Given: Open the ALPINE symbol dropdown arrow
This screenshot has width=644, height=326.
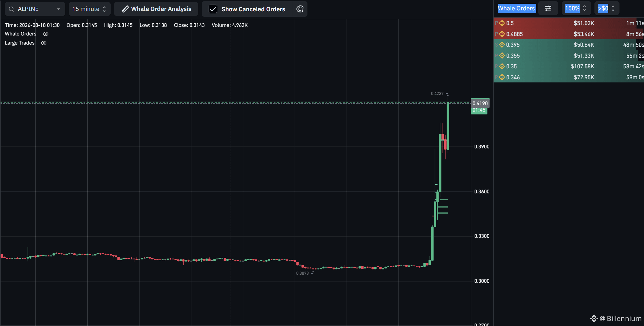Looking at the screenshot, I should coord(58,9).
